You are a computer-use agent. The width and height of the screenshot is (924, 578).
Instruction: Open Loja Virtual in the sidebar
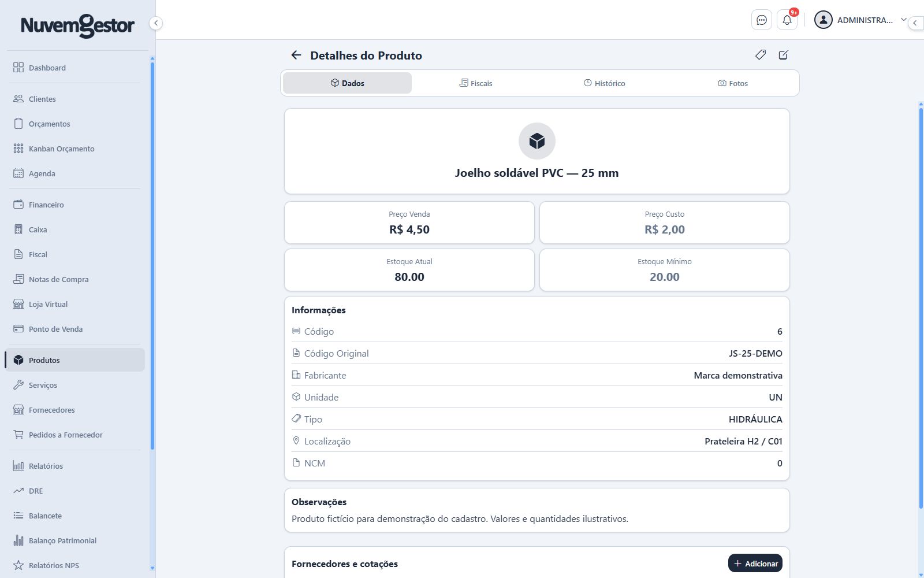74,304
